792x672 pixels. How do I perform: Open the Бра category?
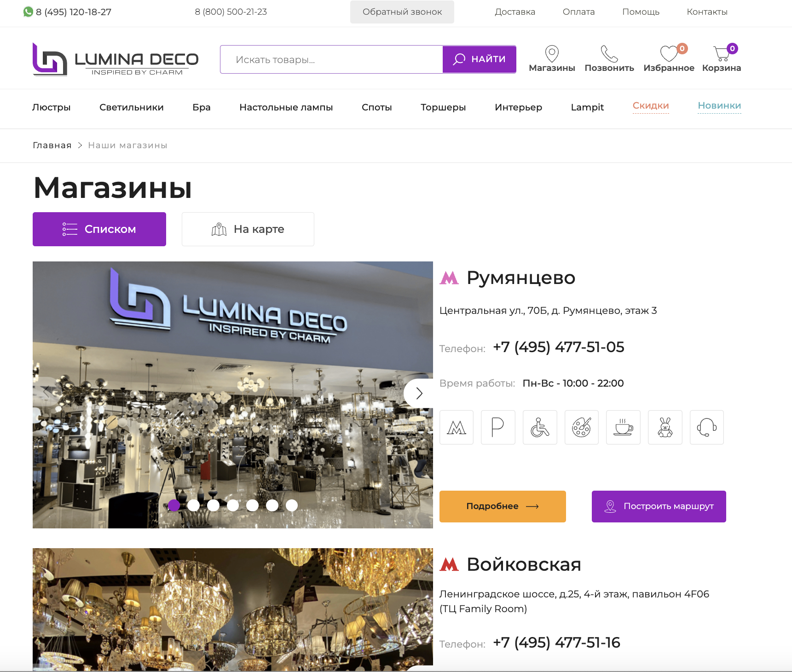click(202, 107)
